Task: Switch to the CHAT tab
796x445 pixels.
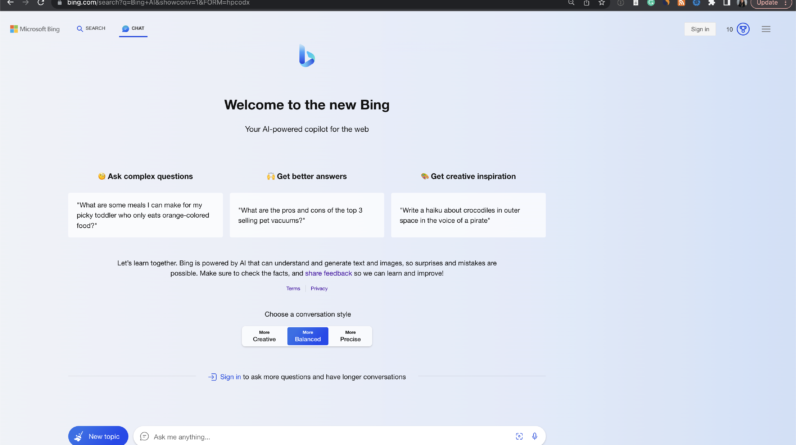Action: click(x=133, y=28)
